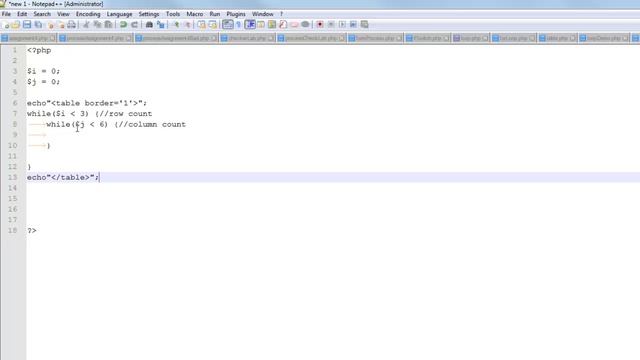The width and height of the screenshot is (640, 360).
Task: Toggle the Indent guide toolbar button
Action: point(250,25)
